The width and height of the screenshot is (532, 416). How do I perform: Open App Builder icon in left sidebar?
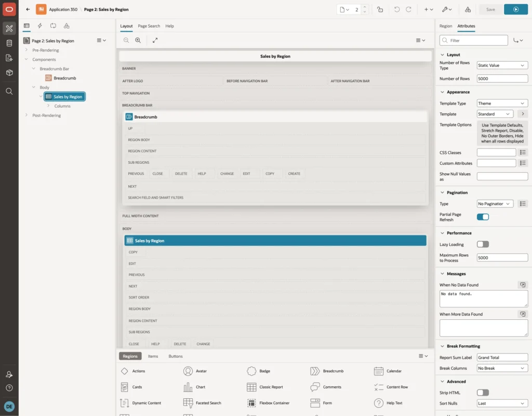point(9,29)
